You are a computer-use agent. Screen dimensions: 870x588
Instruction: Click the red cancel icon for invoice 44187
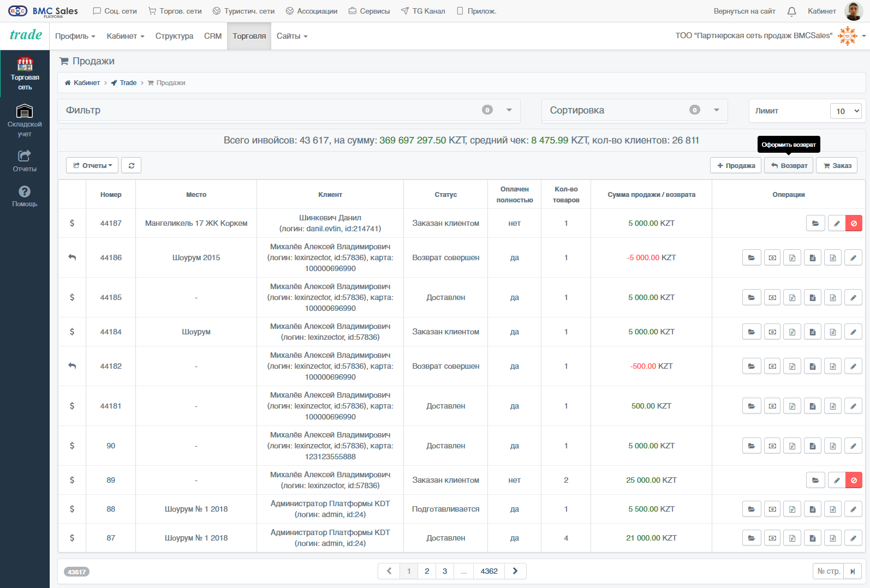point(854,223)
